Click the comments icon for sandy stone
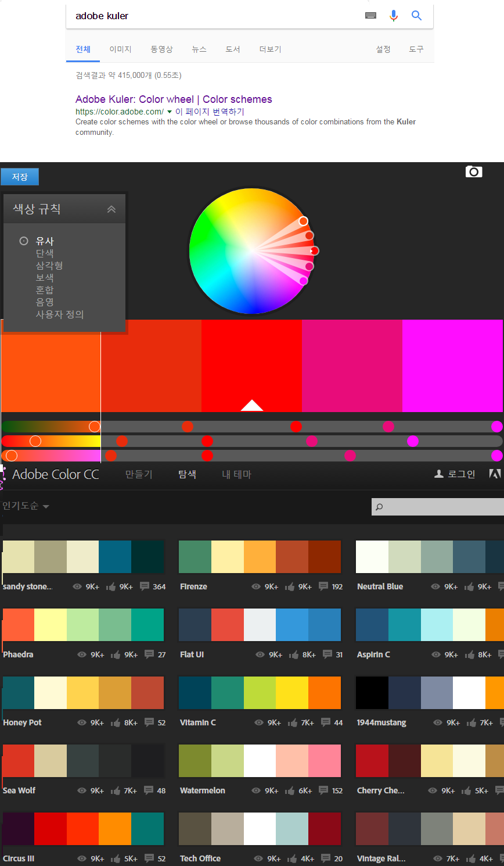 (x=145, y=586)
